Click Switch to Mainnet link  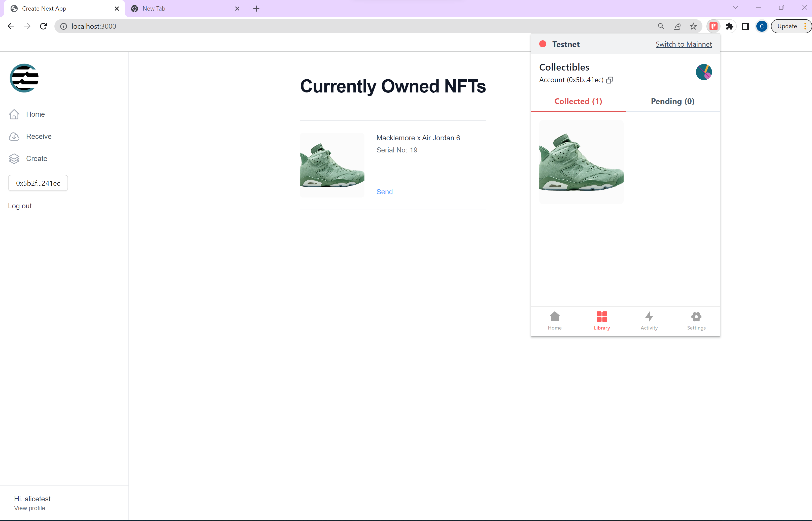(x=684, y=44)
